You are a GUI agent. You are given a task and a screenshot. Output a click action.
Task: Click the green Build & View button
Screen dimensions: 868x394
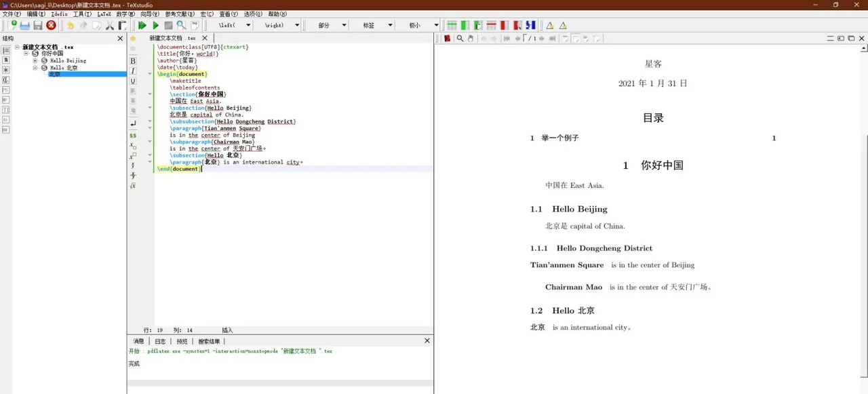coord(142,25)
